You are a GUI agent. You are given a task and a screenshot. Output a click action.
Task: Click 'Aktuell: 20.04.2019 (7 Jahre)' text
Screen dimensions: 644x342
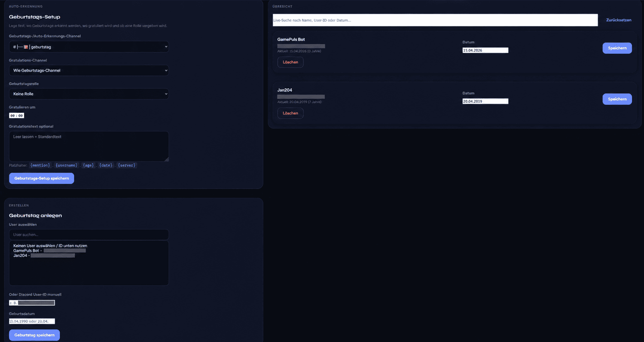tap(299, 102)
